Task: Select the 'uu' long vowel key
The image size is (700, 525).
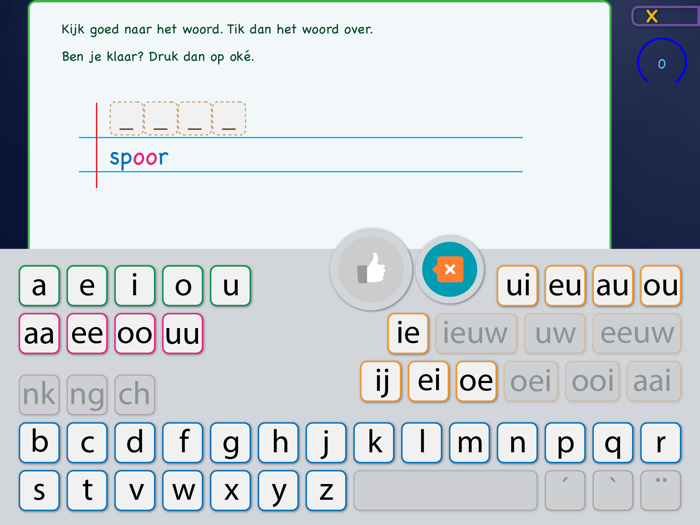Action: (183, 333)
